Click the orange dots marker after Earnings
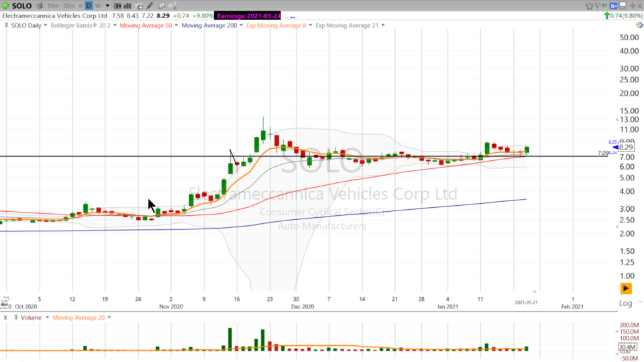Viewport: 644px width, 362px height. (x=286, y=17)
